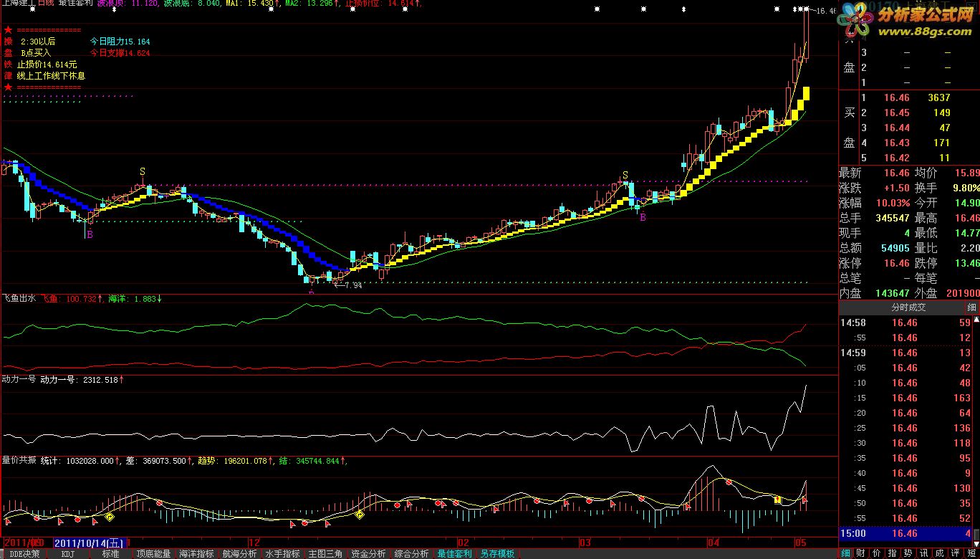Click the 另存模板 save template button
Image resolution: width=980 pixels, height=559 pixels.
(498, 554)
